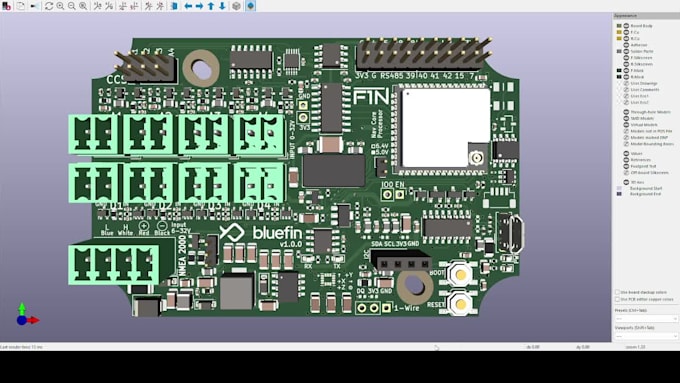Image resolution: width=680 pixels, height=383 pixels.
Task: Open the Viewports dropdown
Action: 646,336
